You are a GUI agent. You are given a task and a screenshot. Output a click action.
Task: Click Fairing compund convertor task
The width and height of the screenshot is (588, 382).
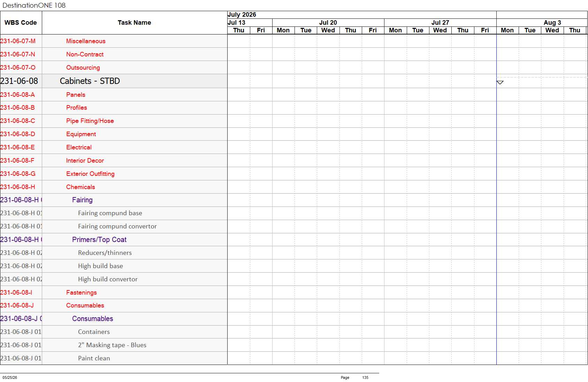[x=117, y=226]
